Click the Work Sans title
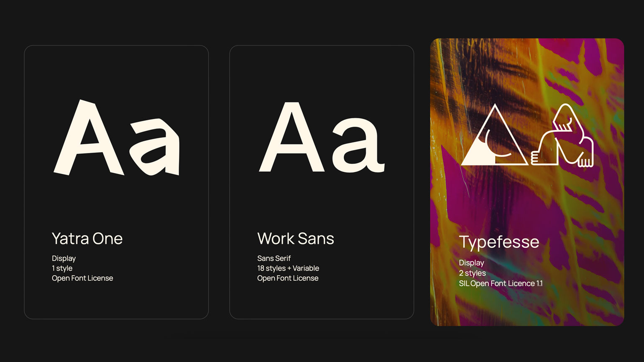This screenshot has width=644, height=362. [296, 239]
